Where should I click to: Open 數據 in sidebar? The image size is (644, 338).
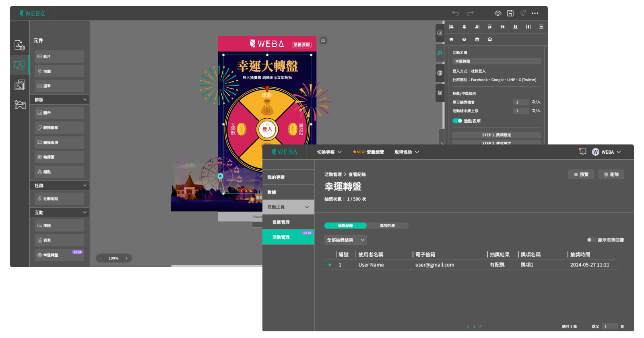click(x=288, y=192)
